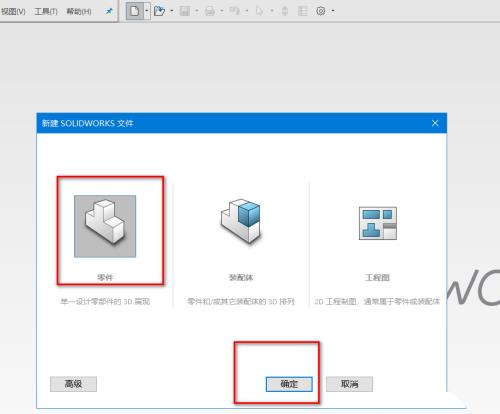Click the Undo icon
500x414 pixels.
(234, 11)
